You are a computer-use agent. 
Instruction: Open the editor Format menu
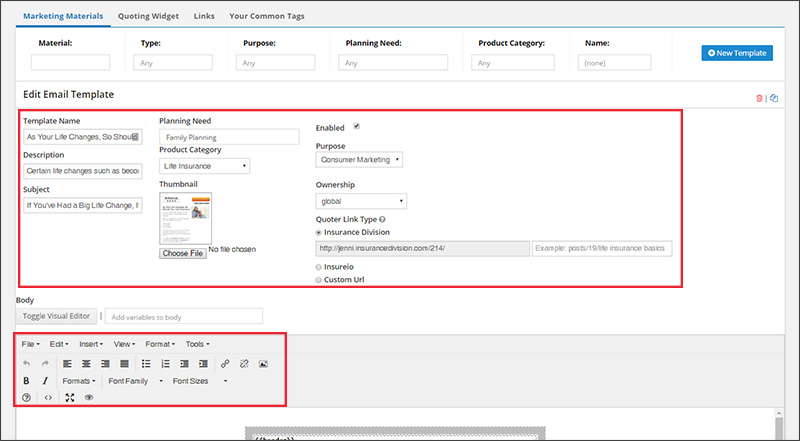[x=160, y=344]
